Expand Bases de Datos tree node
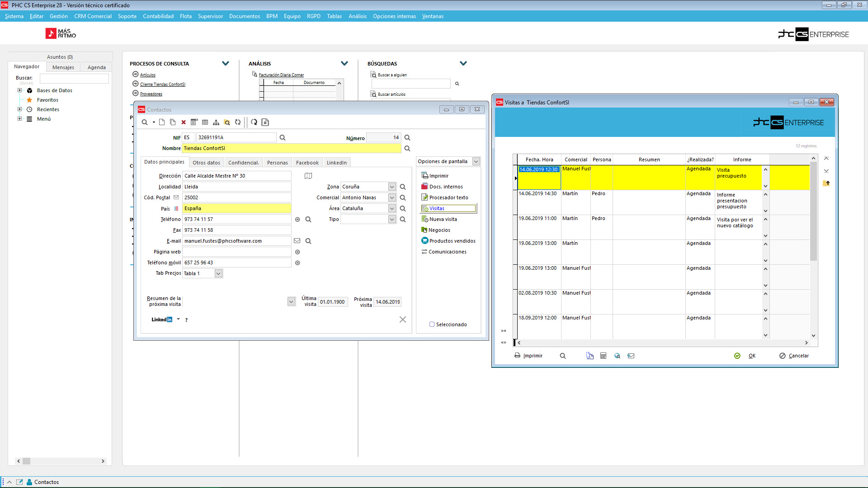Image resolution: width=868 pixels, height=488 pixels. tap(19, 90)
